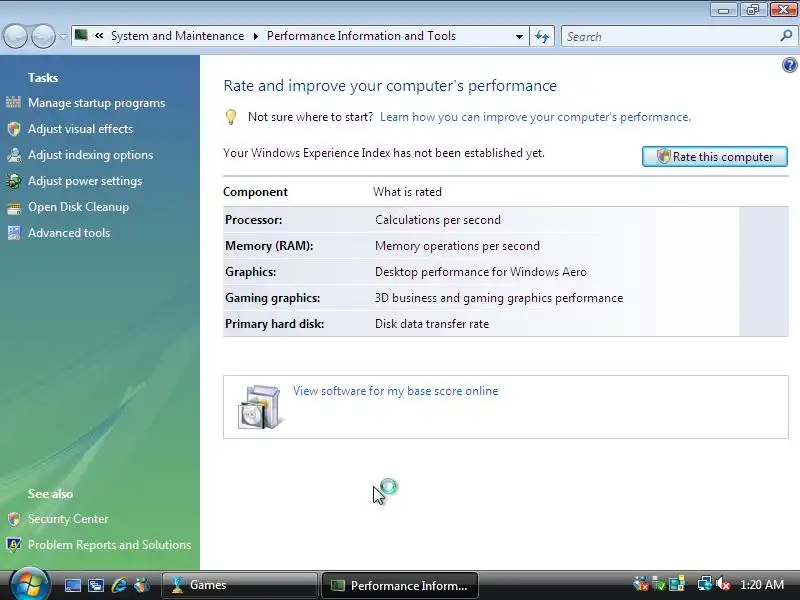Image resolution: width=800 pixels, height=600 pixels.
Task: Click the Gaming graphics row label
Action: tap(272, 298)
